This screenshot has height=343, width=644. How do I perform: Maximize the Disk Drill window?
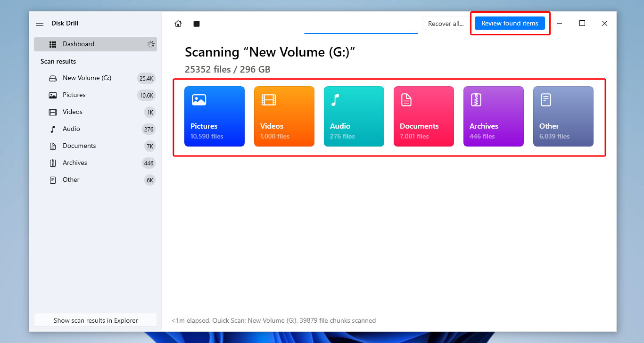pos(582,24)
